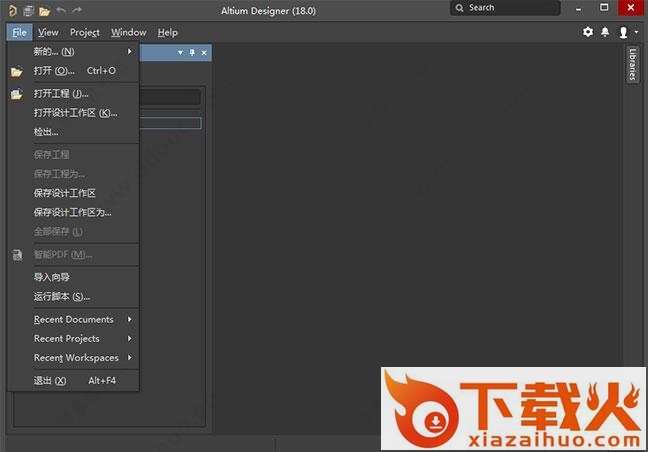648x452 pixels.
Task: Click the arrow next to 新的 (N)
Action: (129, 51)
